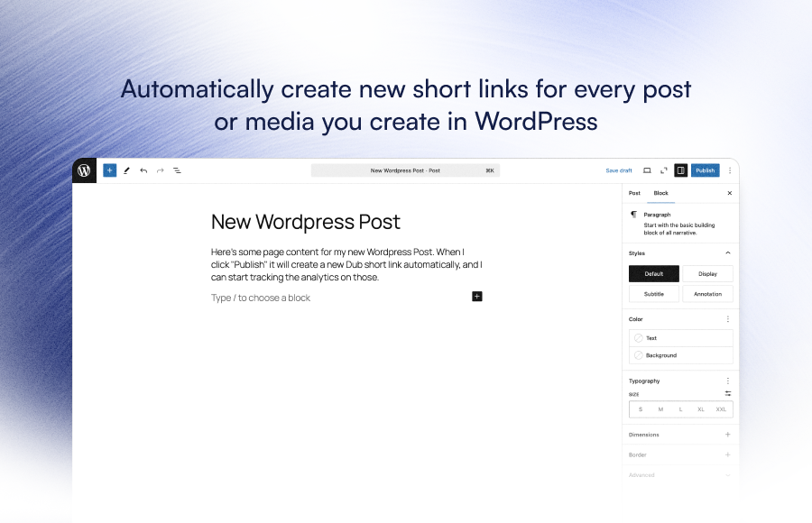Expand the Dimensions panel
This screenshot has height=523, width=812.
pyautogui.click(x=727, y=435)
